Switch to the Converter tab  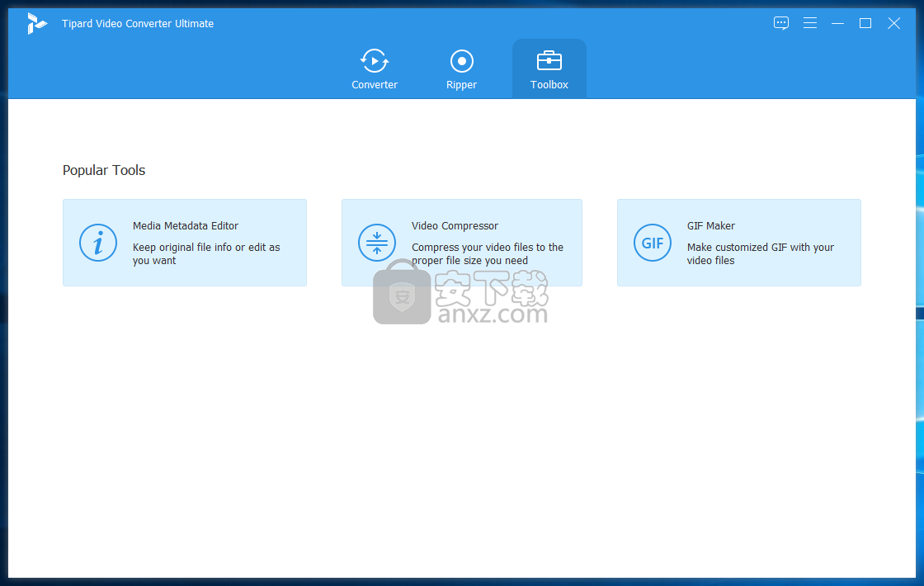coord(375,69)
